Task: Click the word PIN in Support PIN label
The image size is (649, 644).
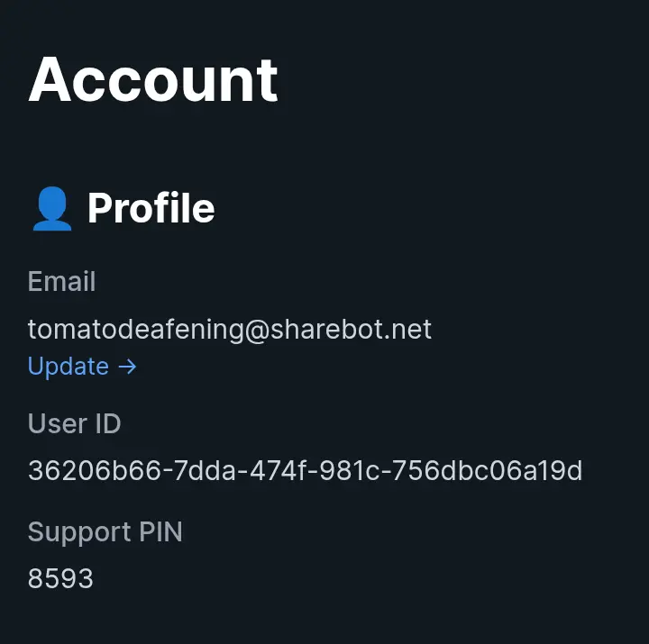Action: 160,531
